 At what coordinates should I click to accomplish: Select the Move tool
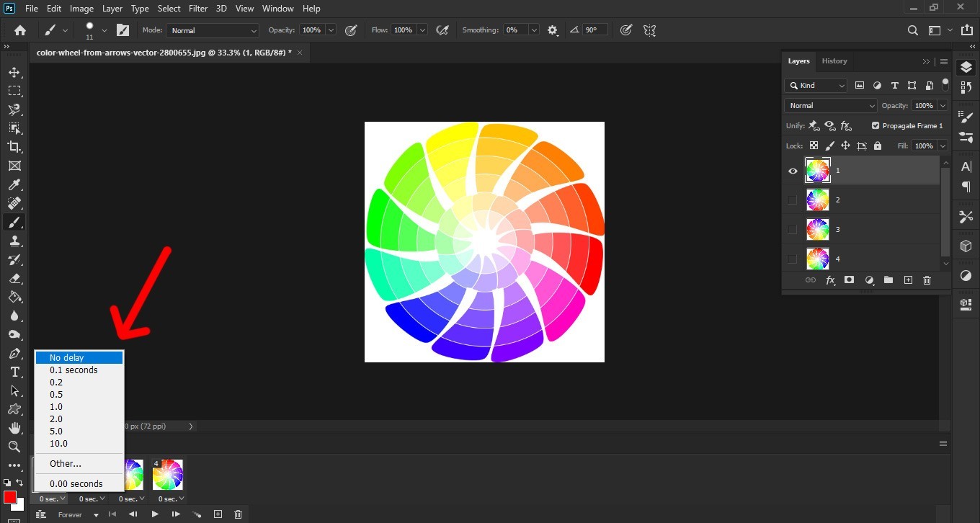[14, 72]
